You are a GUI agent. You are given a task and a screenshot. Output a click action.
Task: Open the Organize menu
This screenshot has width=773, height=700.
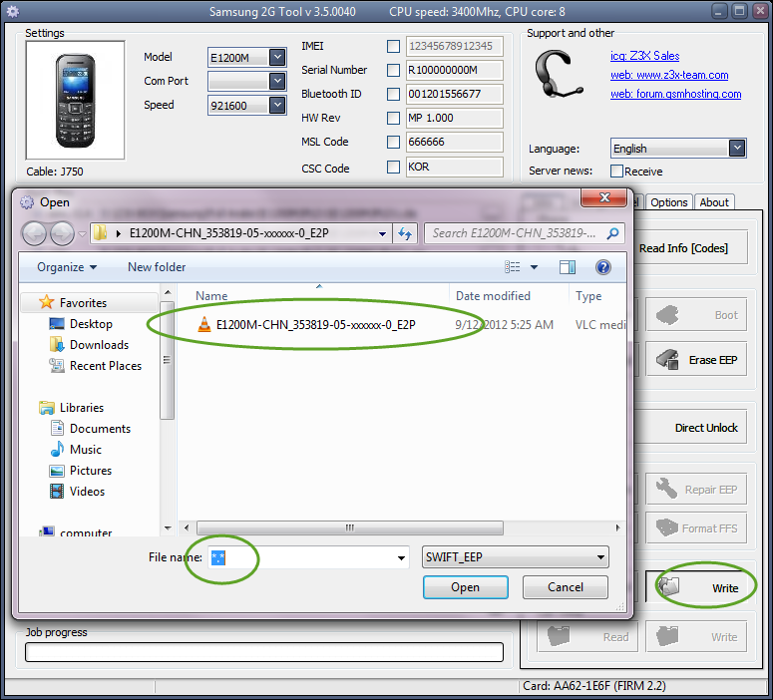coord(67,267)
